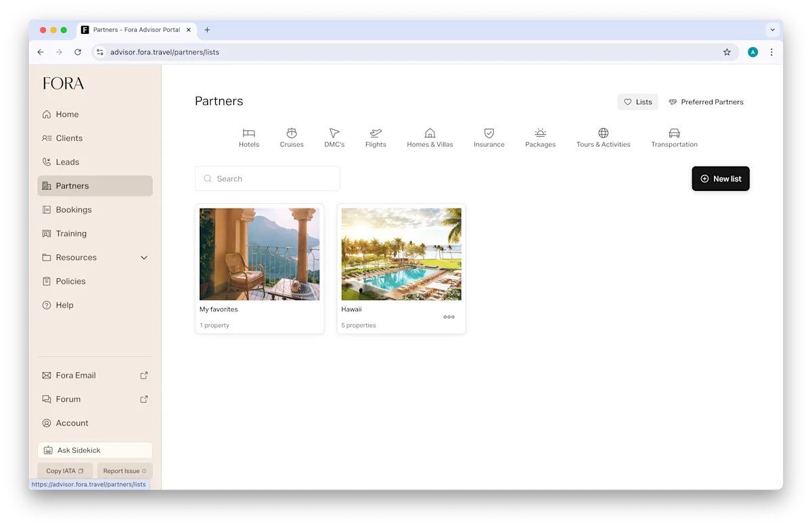This screenshot has width=812, height=528.
Task: Click Report Issue button
Action: click(125, 471)
